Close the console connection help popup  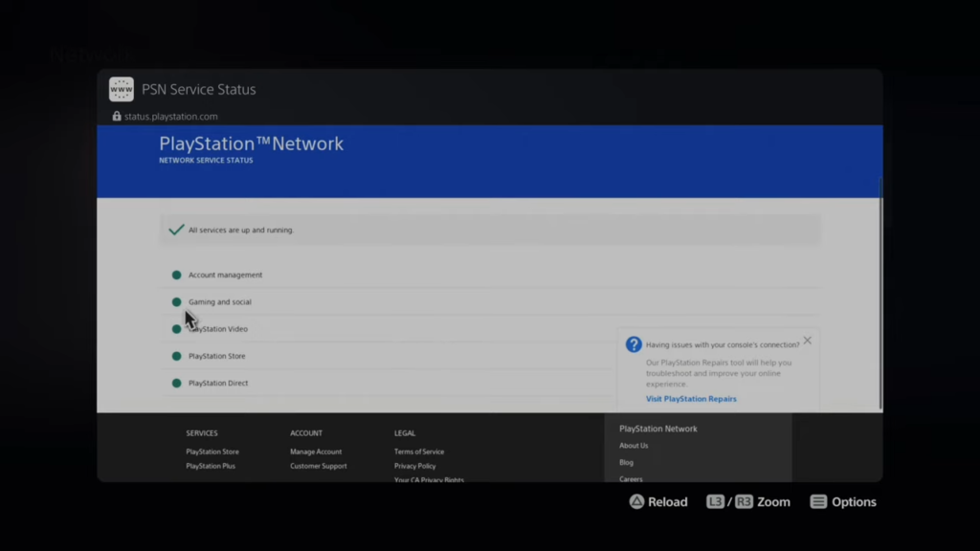[x=808, y=341]
